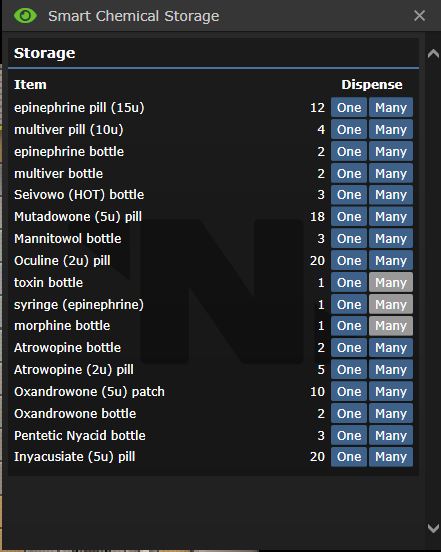Dispense one toxin bottle
Screen dimensions: 441x552
(x=349, y=282)
